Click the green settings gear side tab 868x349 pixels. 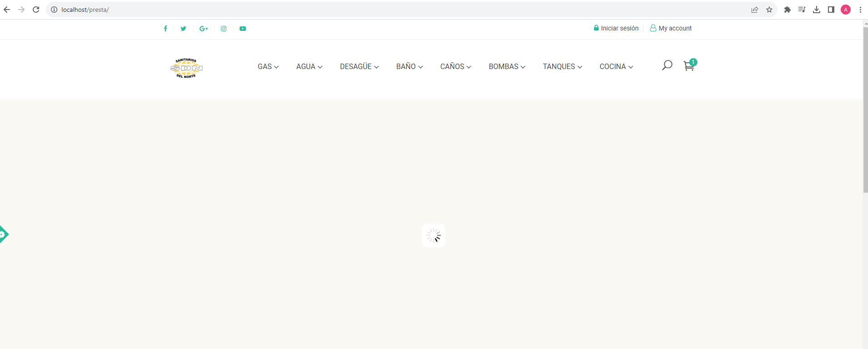point(4,234)
